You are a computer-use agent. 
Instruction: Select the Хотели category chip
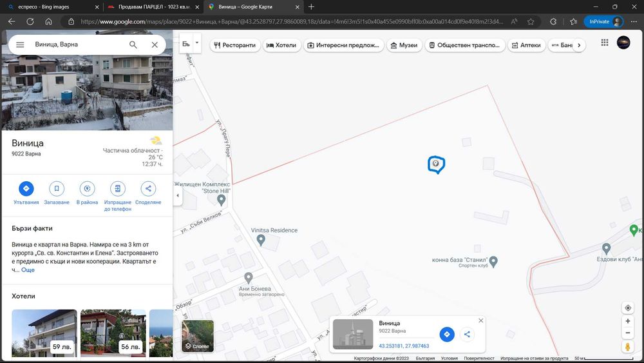(x=281, y=45)
